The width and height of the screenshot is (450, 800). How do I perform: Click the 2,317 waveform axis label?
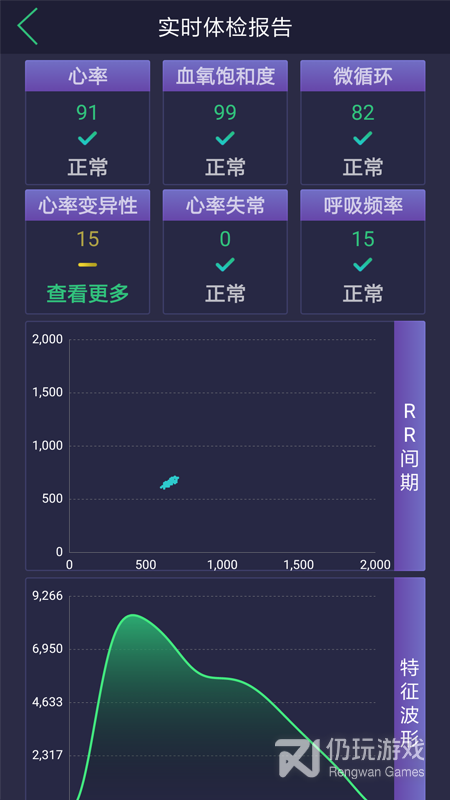tap(47, 755)
